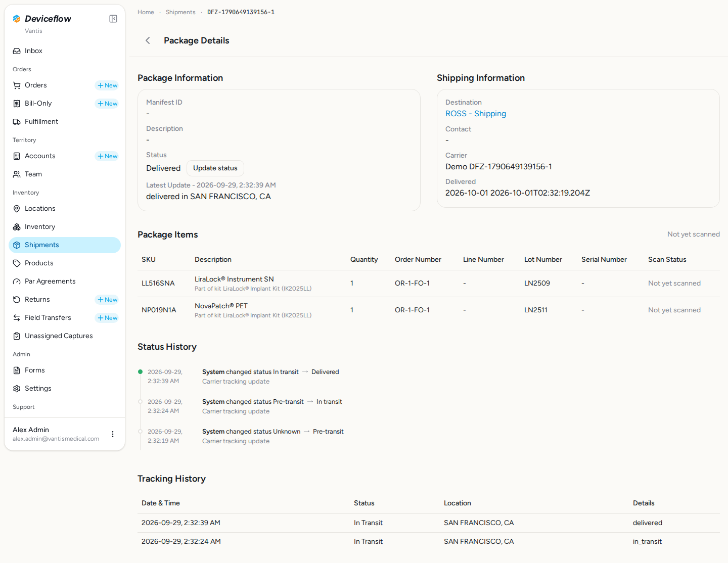This screenshot has height=563, width=728.
Task: Click the Products tag icon
Action: coord(17,263)
